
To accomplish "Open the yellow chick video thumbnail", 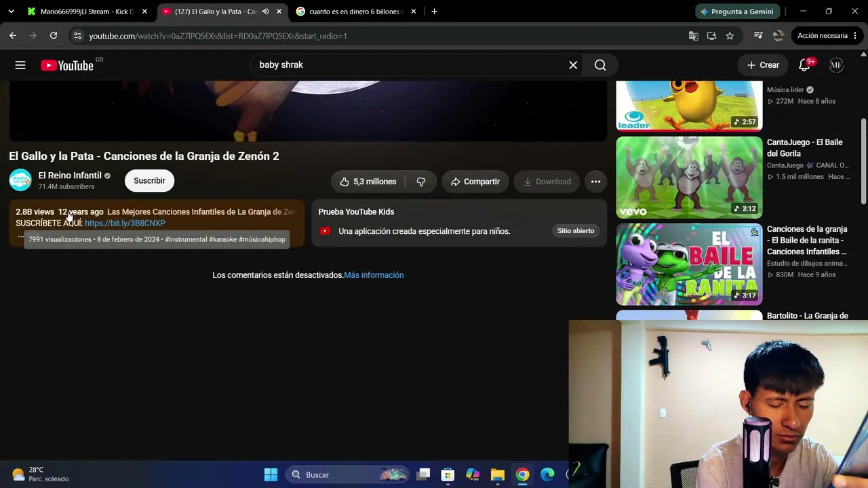I will click(x=689, y=106).
